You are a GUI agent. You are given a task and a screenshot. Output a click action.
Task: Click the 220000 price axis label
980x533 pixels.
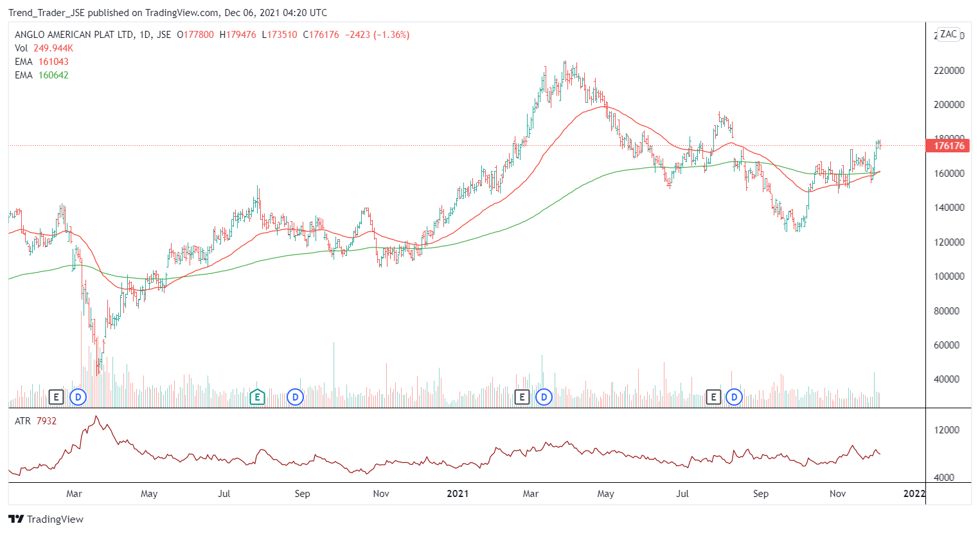pos(949,70)
